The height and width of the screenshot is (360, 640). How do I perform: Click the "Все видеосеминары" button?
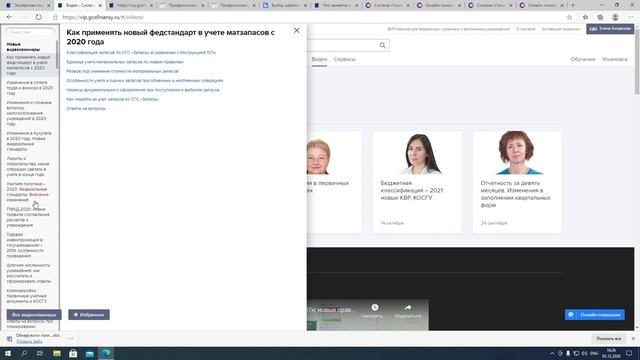click(x=34, y=315)
